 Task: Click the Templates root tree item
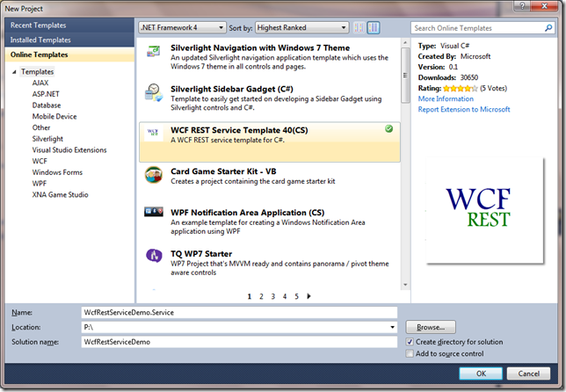[37, 71]
